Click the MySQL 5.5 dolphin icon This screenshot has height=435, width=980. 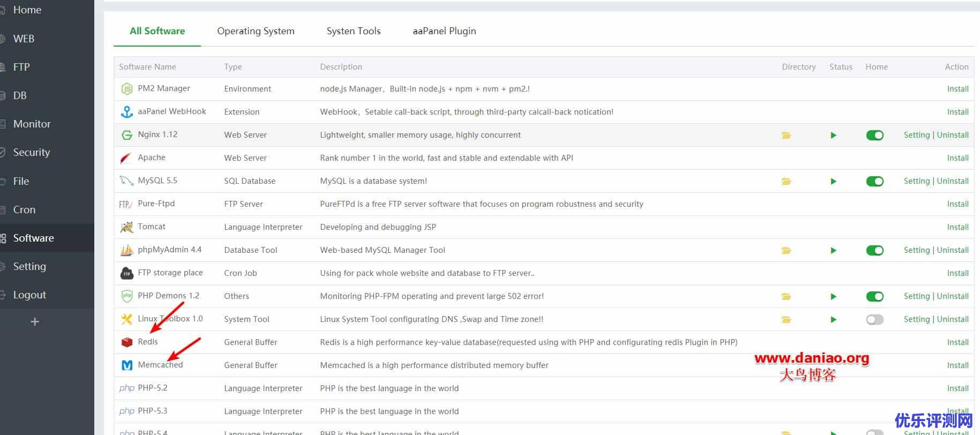(x=126, y=181)
